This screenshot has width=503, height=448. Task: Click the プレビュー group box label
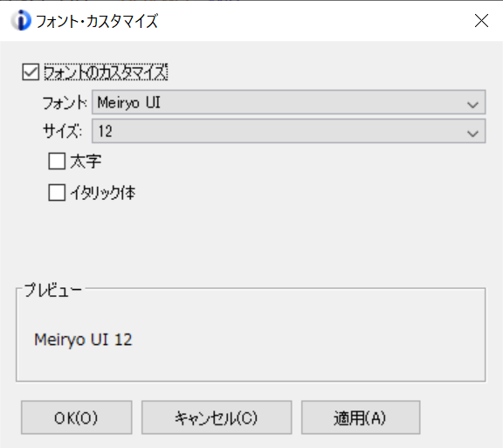(53, 290)
